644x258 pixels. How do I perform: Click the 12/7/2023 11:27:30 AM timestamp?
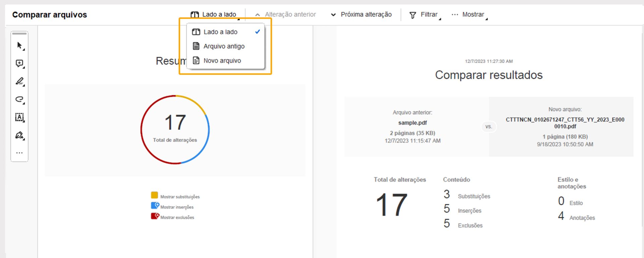click(489, 61)
